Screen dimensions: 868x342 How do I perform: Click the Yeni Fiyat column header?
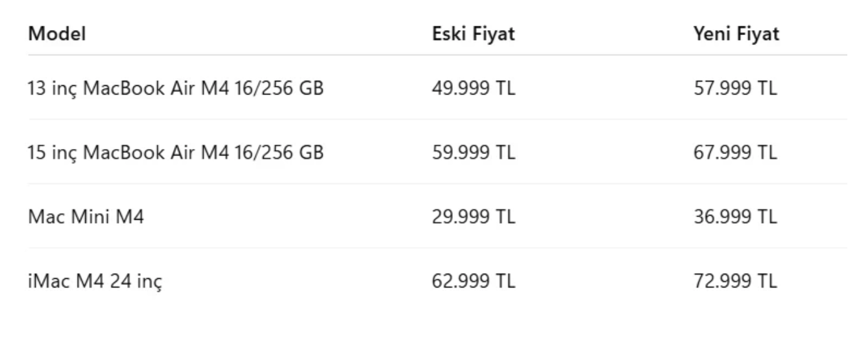click(x=736, y=34)
